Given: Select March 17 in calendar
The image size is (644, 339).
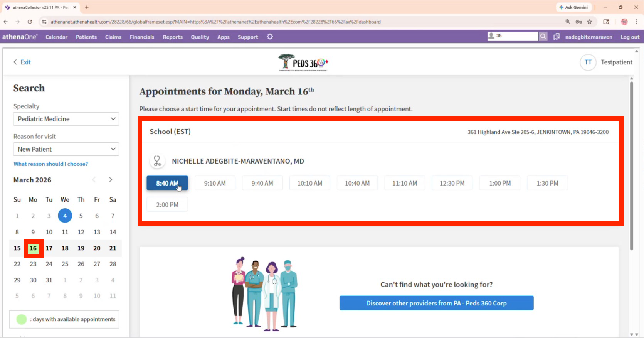Looking at the screenshot, I should coord(49,248).
